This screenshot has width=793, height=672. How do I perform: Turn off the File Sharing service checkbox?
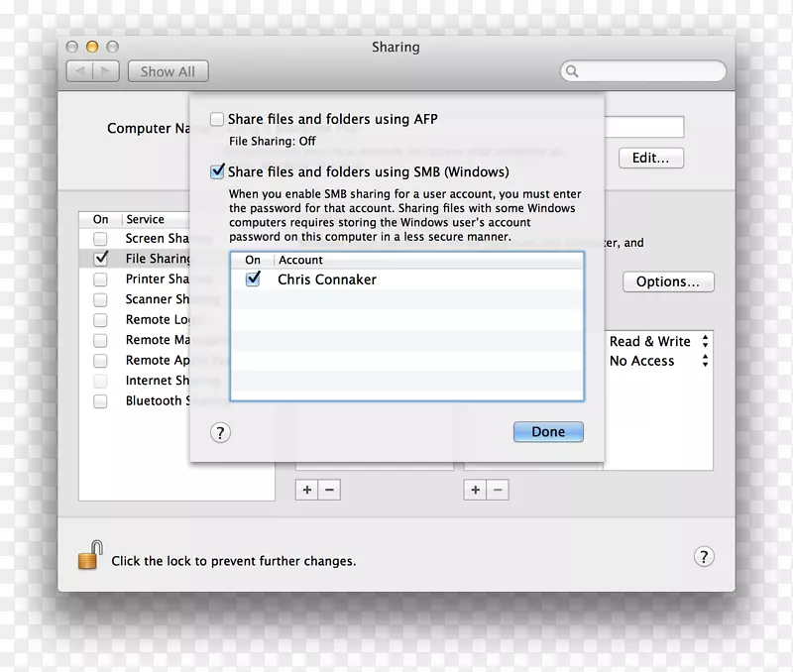point(100,259)
